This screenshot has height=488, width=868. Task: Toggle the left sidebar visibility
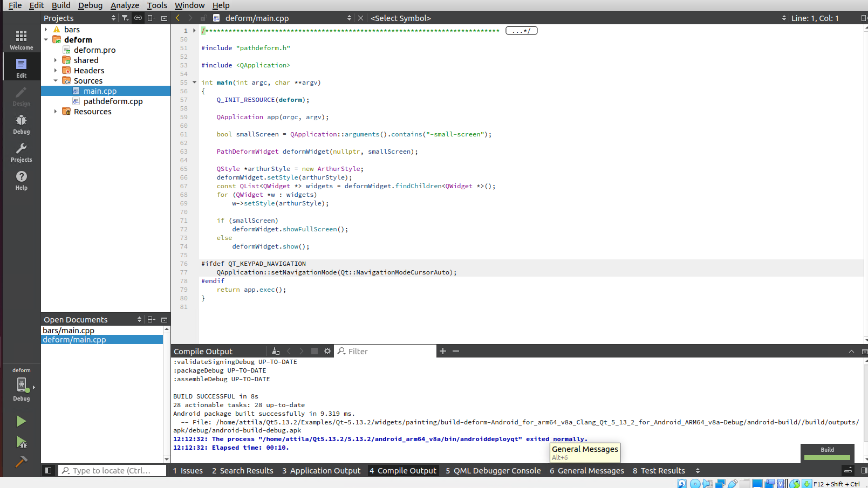pos(48,471)
